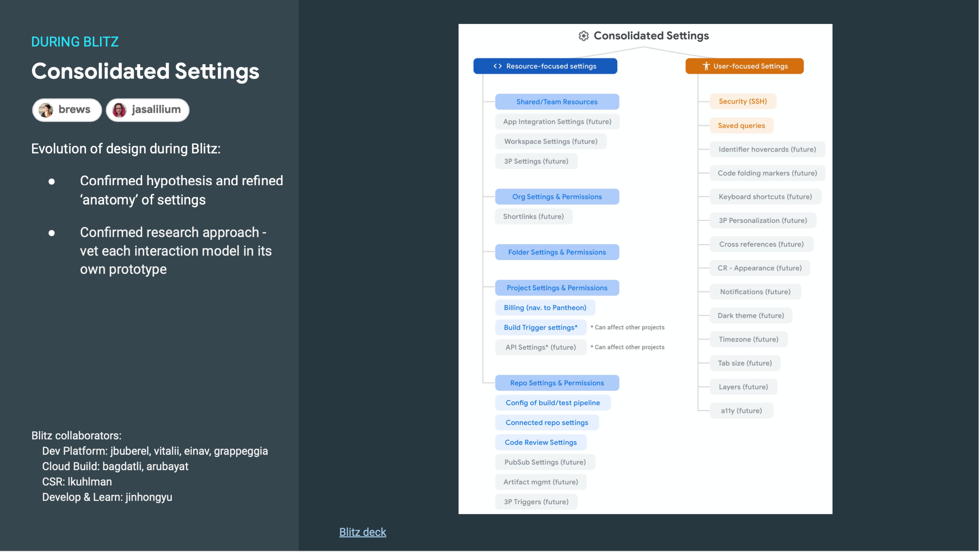980x552 pixels.
Task: Select Dark theme (future) item
Action: point(750,315)
